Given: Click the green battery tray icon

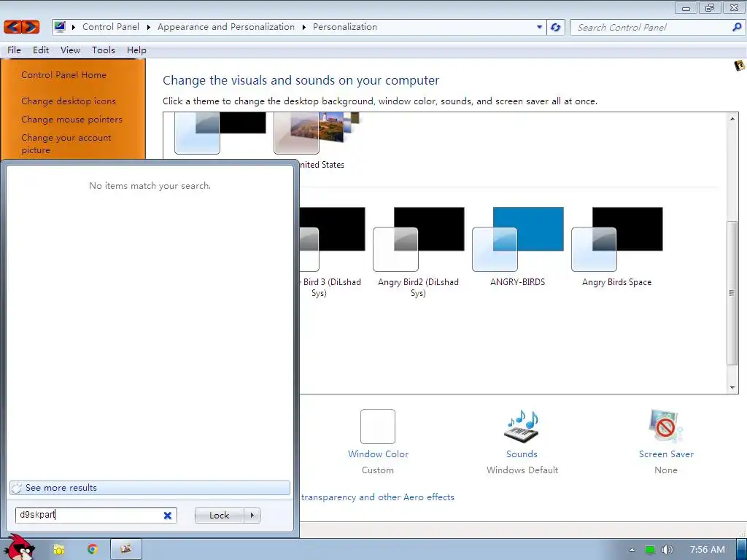Looking at the screenshot, I should click(x=650, y=550).
